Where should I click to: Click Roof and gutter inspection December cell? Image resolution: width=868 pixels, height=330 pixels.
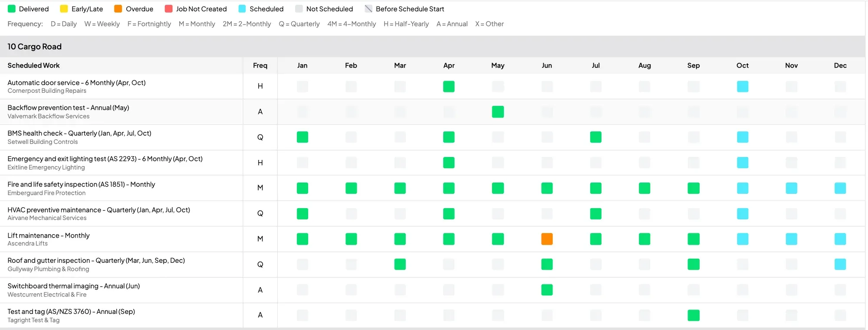(840, 264)
